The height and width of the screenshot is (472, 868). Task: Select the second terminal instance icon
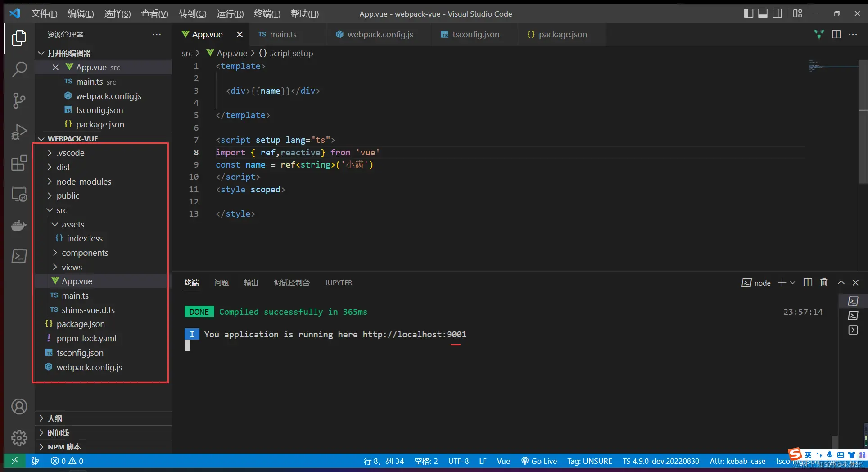click(x=853, y=315)
